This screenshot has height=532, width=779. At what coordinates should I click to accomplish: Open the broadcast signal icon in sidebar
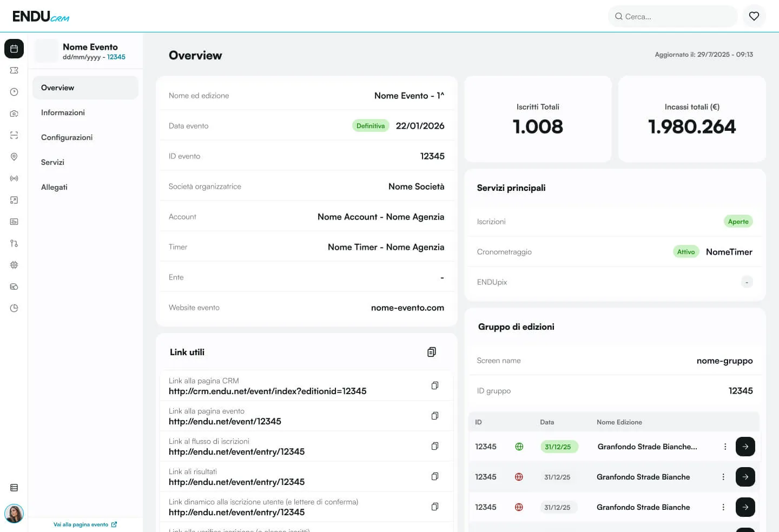click(x=14, y=178)
